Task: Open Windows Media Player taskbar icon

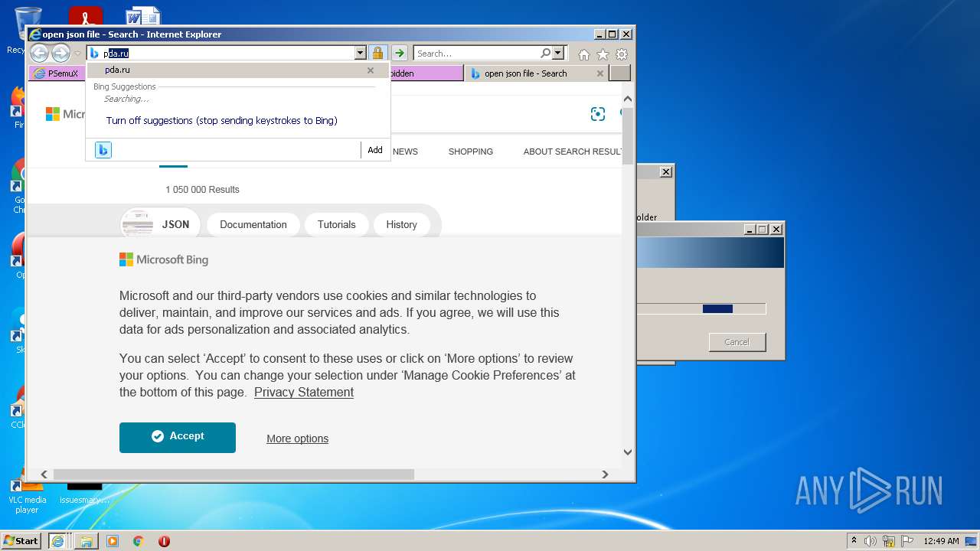Action: pos(113,541)
